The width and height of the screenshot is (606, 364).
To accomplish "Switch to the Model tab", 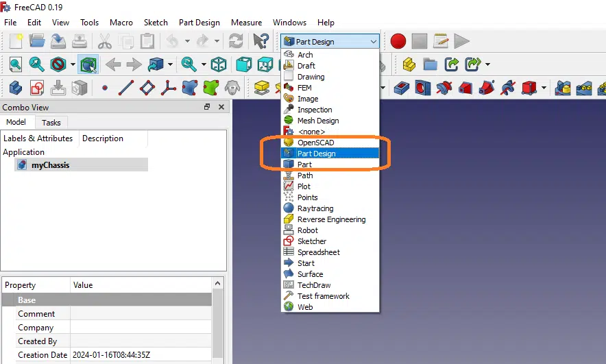I will tap(16, 122).
